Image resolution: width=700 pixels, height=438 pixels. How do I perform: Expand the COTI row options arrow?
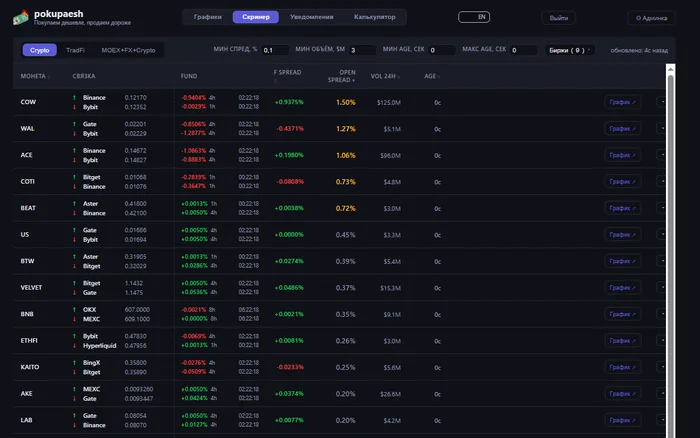pos(662,182)
